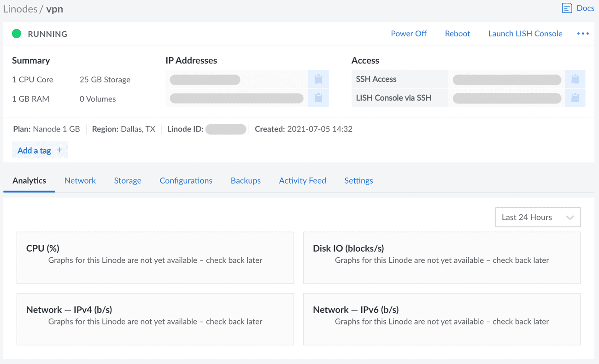The width and height of the screenshot is (599, 364).
Task: Copy the SSH Access command via clipboard icon
Action: coord(575,79)
